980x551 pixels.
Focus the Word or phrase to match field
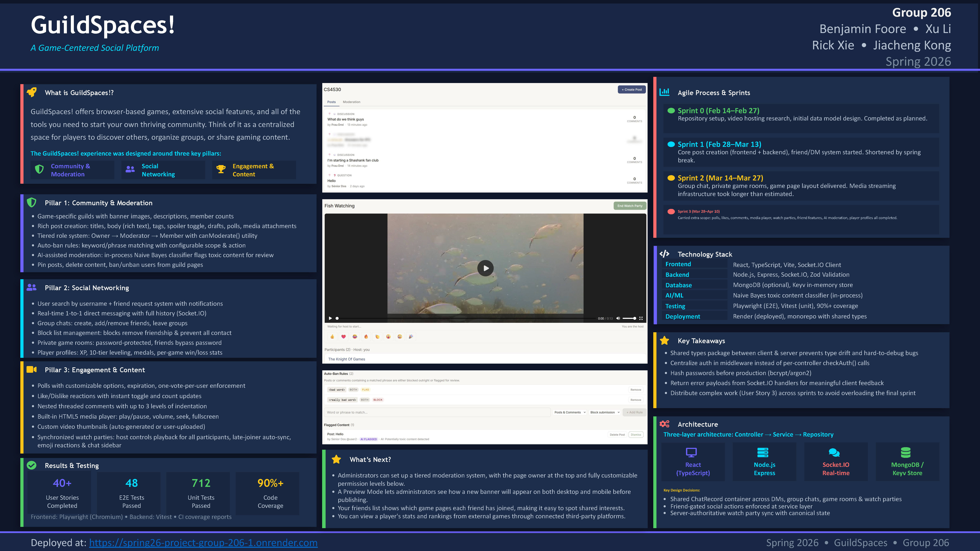pyautogui.click(x=437, y=412)
